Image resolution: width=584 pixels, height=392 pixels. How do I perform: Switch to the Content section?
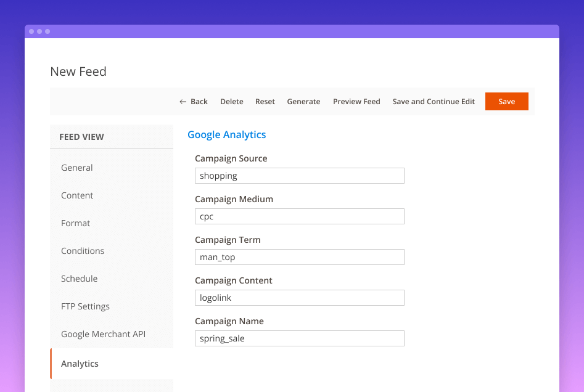(77, 195)
